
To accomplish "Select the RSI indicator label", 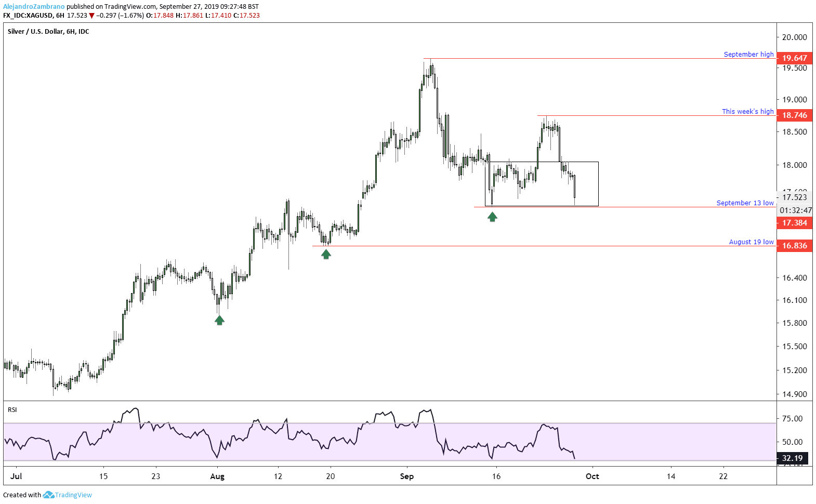I will [12, 410].
